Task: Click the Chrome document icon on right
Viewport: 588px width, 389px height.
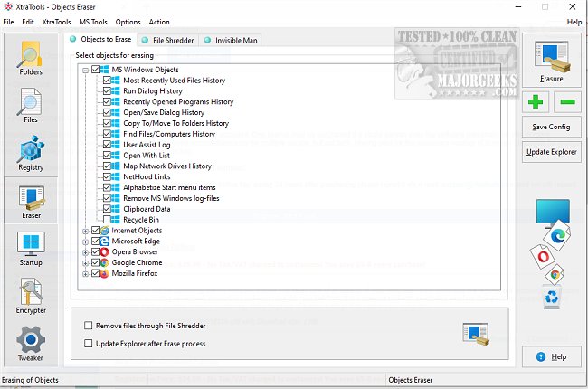Action: [555, 275]
